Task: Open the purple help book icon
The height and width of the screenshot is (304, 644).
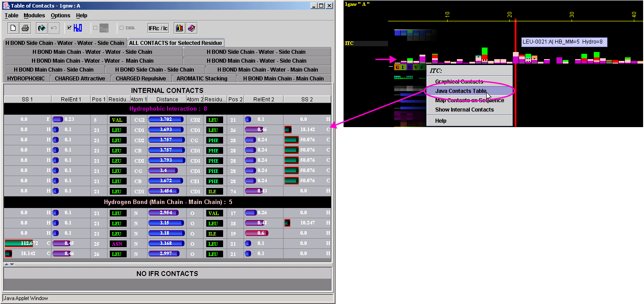Action: (192, 28)
